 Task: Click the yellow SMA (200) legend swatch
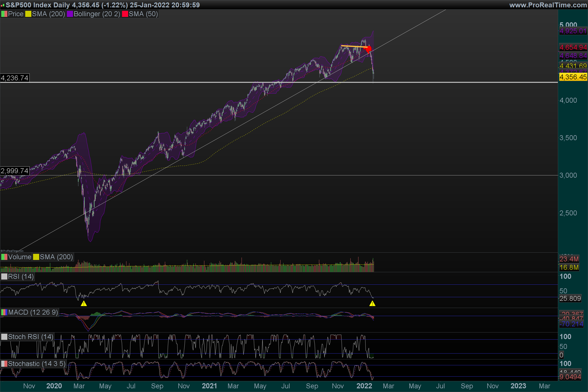click(x=28, y=14)
